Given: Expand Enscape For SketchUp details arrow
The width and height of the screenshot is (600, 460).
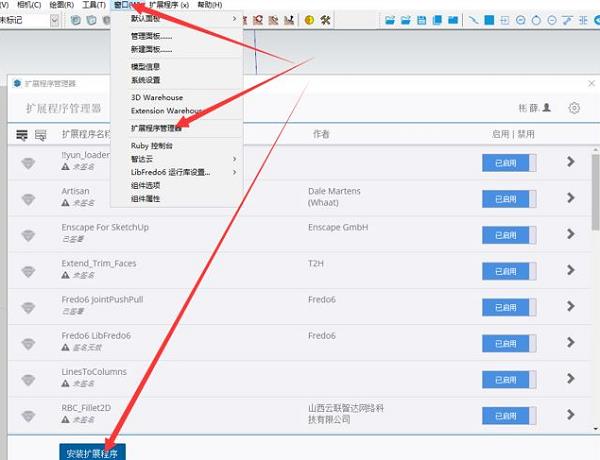Looking at the screenshot, I should point(571,234).
